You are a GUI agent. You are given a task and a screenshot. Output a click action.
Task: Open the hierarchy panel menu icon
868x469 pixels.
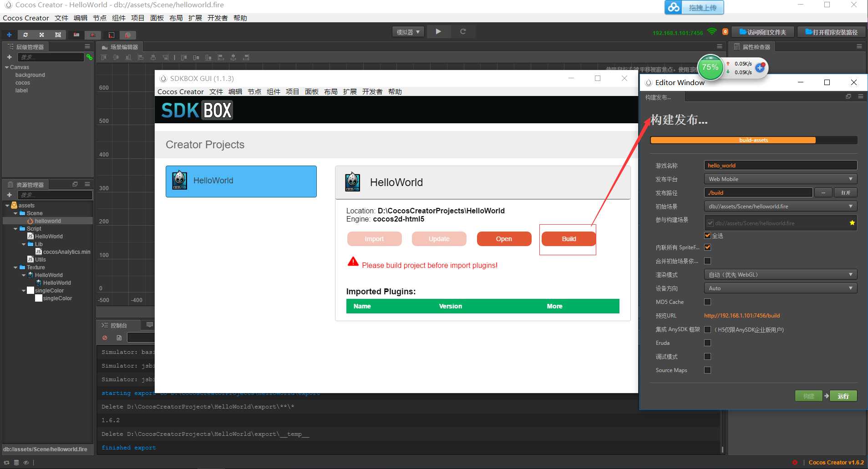pos(87,46)
